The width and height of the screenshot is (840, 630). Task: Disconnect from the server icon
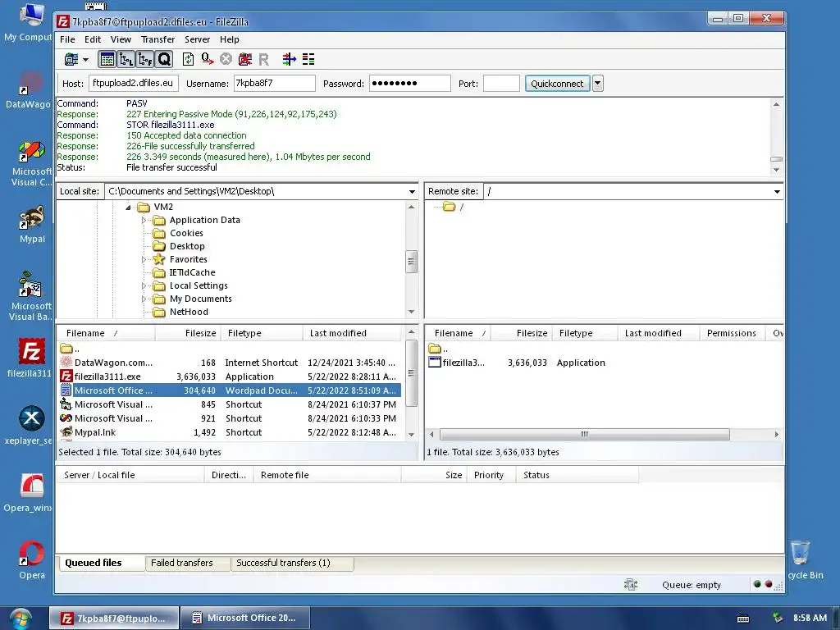coord(244,59)
